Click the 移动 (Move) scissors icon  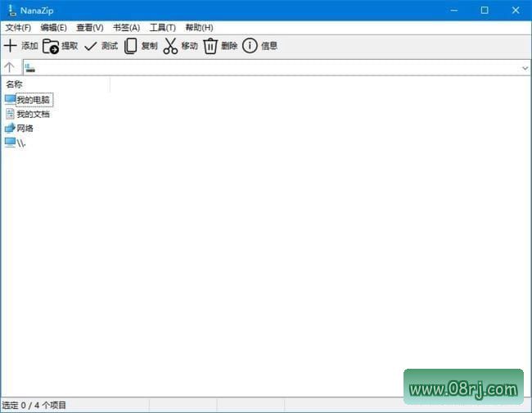click(170, 46)
